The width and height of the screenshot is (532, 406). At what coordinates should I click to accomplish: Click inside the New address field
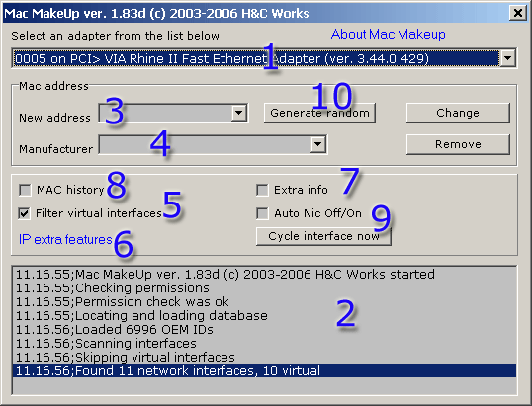click(165, 113)
